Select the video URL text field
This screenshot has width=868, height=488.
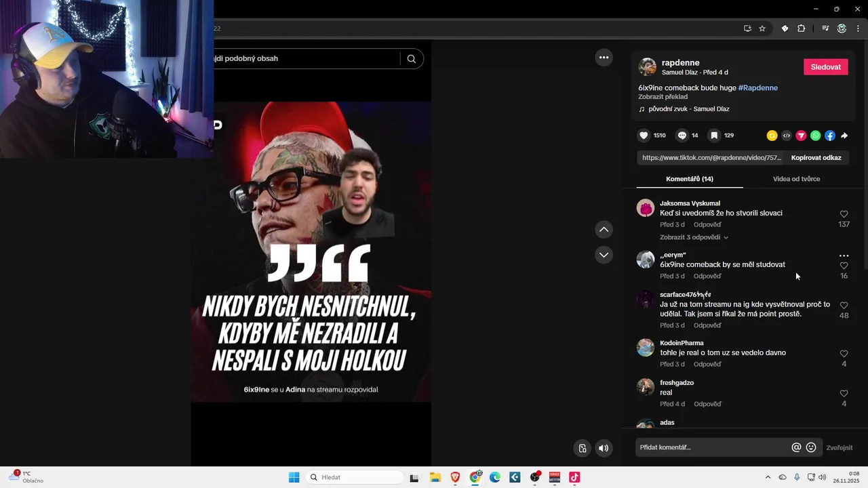(711, 158)
